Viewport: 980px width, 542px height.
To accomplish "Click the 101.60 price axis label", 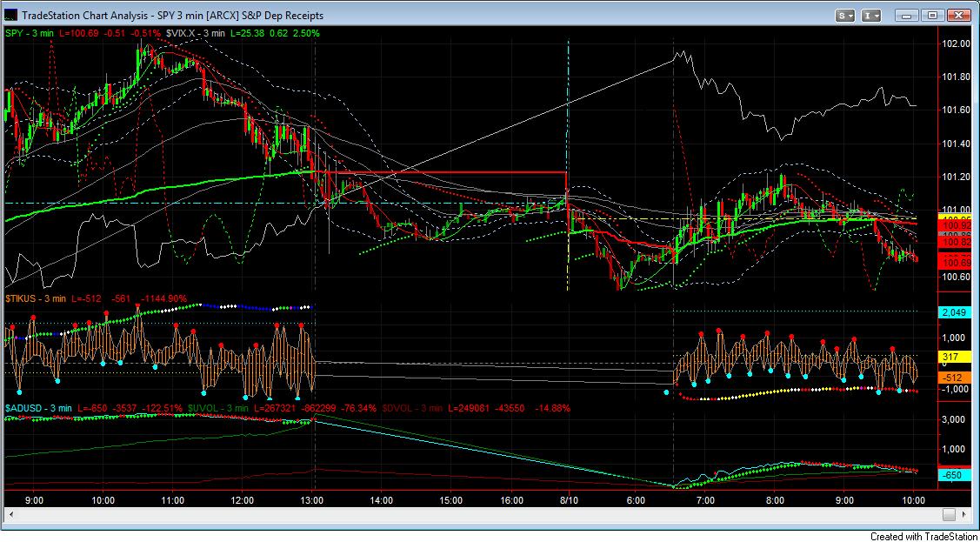I will (x=957, y=110).
